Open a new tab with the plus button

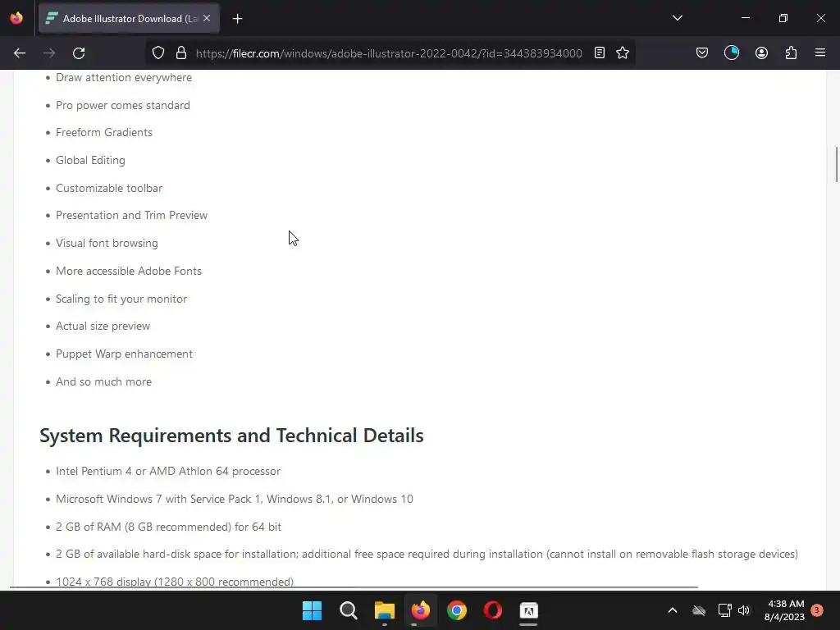click(237, 19)
